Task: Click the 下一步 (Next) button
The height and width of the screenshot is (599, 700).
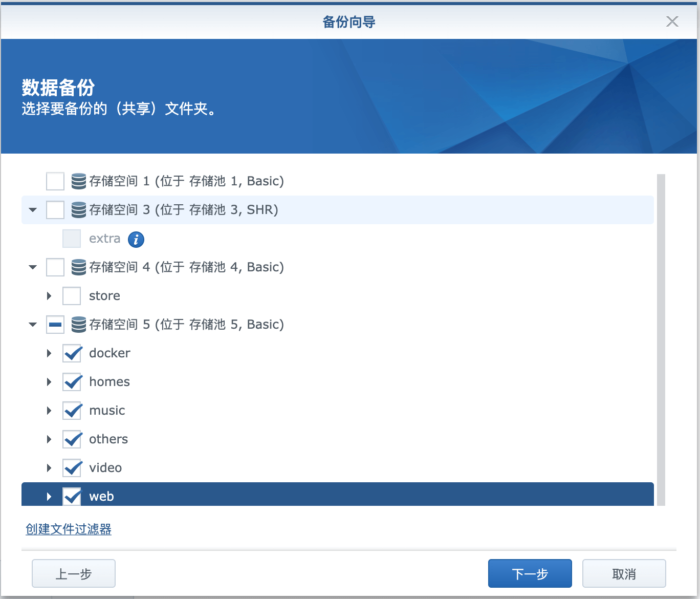Action: (530, 573)
